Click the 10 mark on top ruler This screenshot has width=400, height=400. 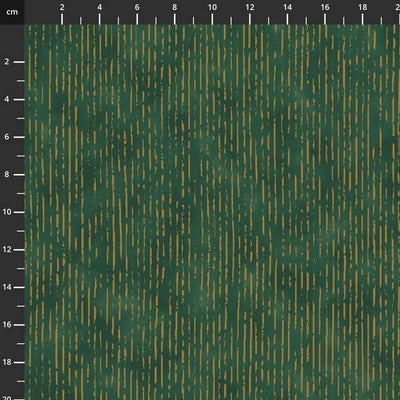tap(212, 7)
